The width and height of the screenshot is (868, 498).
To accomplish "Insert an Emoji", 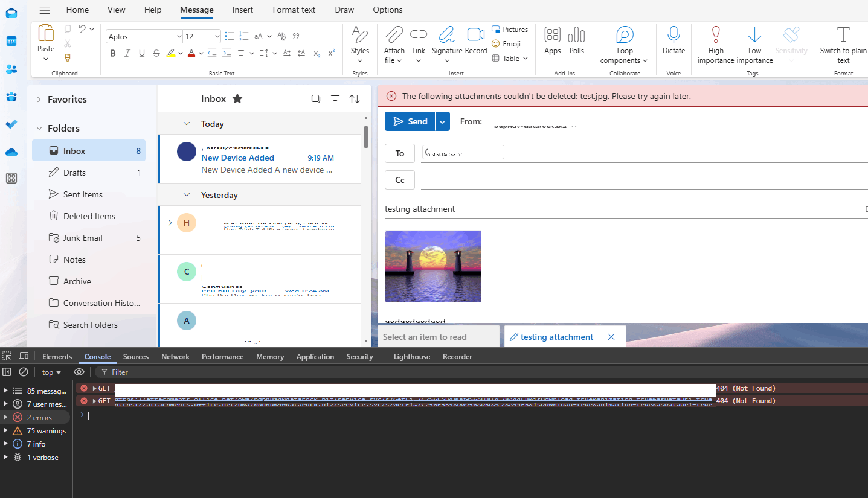I will point(507,43).
